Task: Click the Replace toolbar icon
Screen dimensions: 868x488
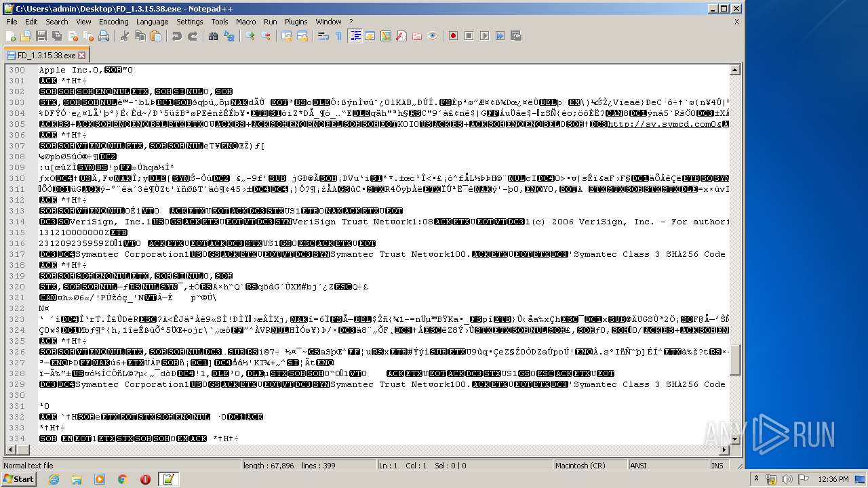Action: (229, 36)
